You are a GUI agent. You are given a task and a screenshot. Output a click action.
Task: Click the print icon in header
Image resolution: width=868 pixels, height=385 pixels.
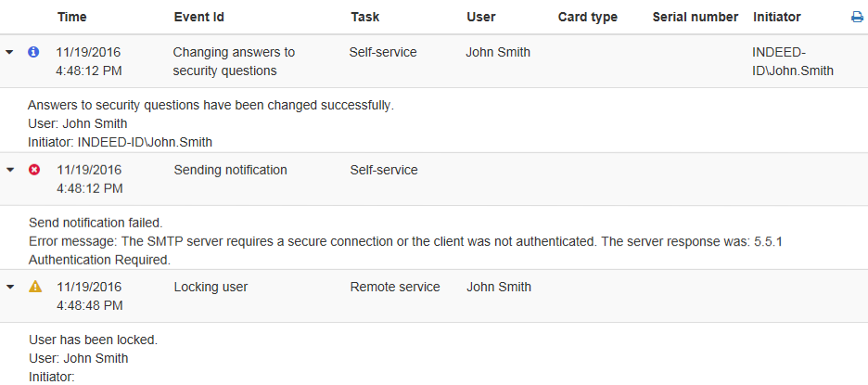pyautogui.click(x=857, y=18)
